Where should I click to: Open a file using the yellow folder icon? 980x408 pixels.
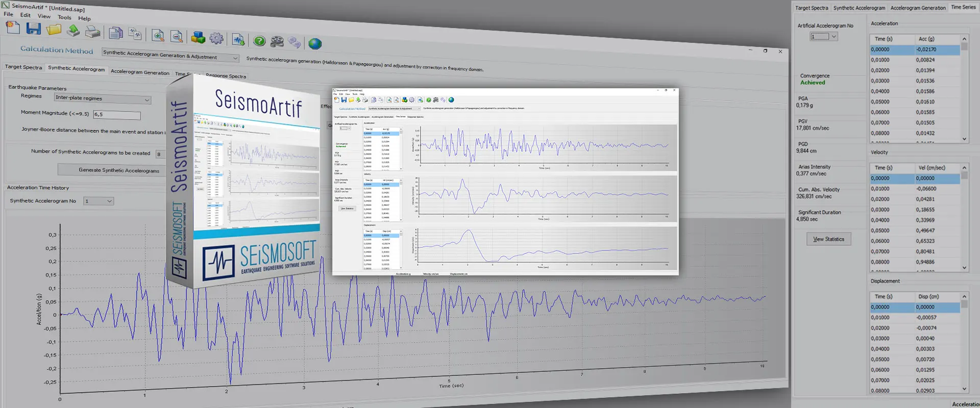pyautogui.click(x=54, y=30)
